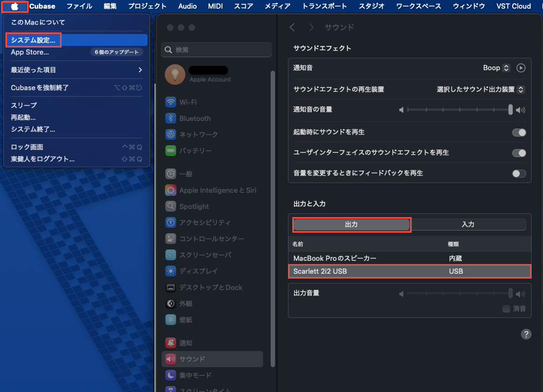
Task: Click the ネットワーク globe icon
Action: coord(171,134)
